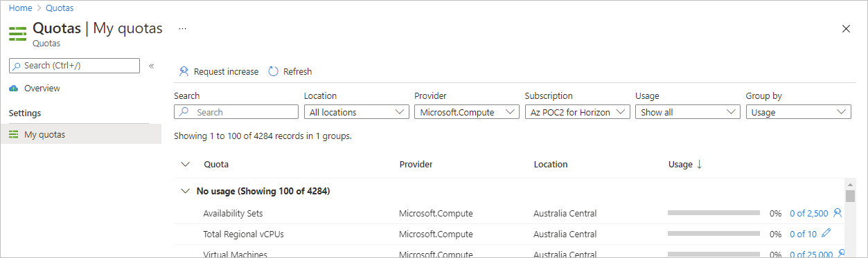
Task: Open the Group by Usage dropdown
Action: tap(798, 112)
